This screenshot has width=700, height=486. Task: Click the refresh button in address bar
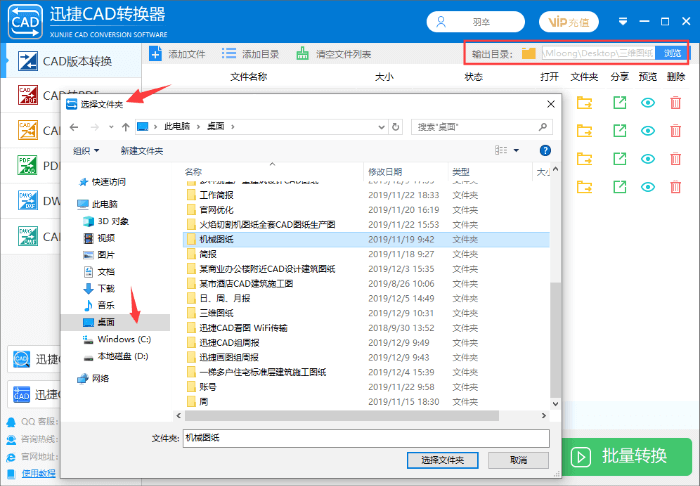click(x=396, y=127)
